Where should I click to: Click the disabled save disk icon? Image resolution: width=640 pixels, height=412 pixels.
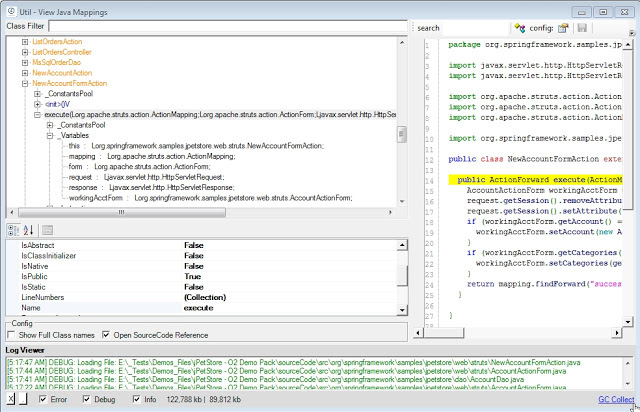click(x=582, y=28)
